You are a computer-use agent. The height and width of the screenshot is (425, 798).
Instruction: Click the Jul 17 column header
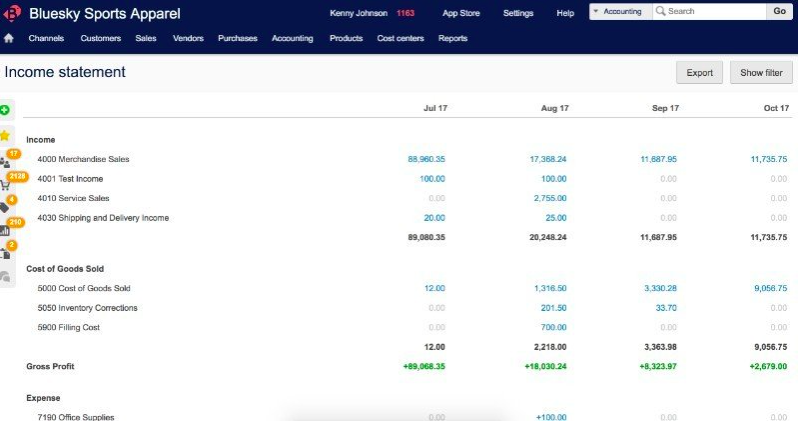point(435,108)
